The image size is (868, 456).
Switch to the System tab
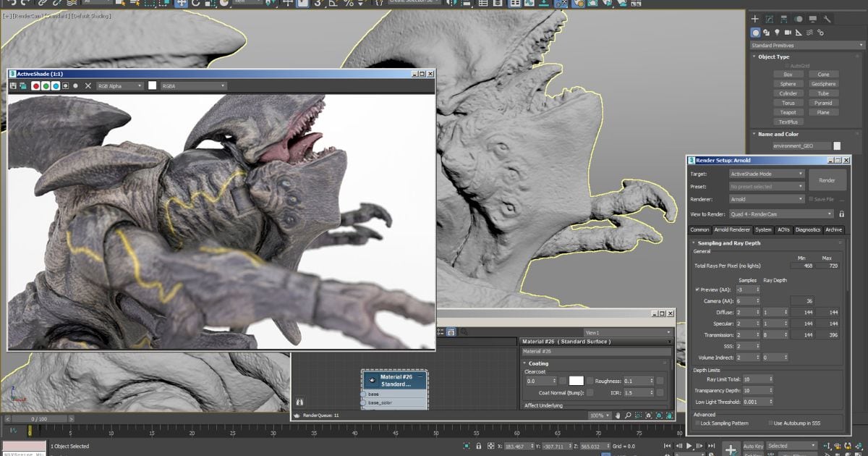click(763, 229)
